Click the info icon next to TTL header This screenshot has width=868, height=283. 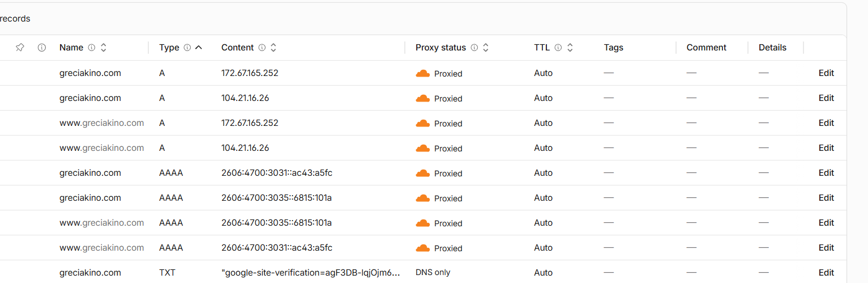pos(558,48)
